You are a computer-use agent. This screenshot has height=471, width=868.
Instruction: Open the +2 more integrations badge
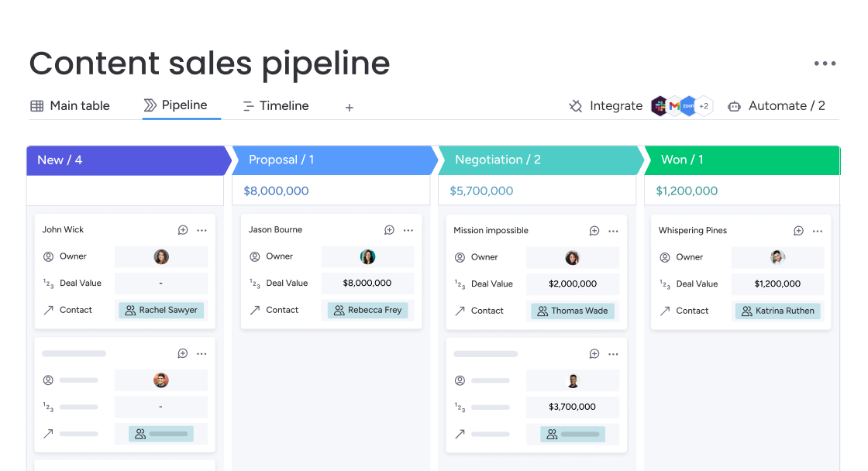coord(704,106)
